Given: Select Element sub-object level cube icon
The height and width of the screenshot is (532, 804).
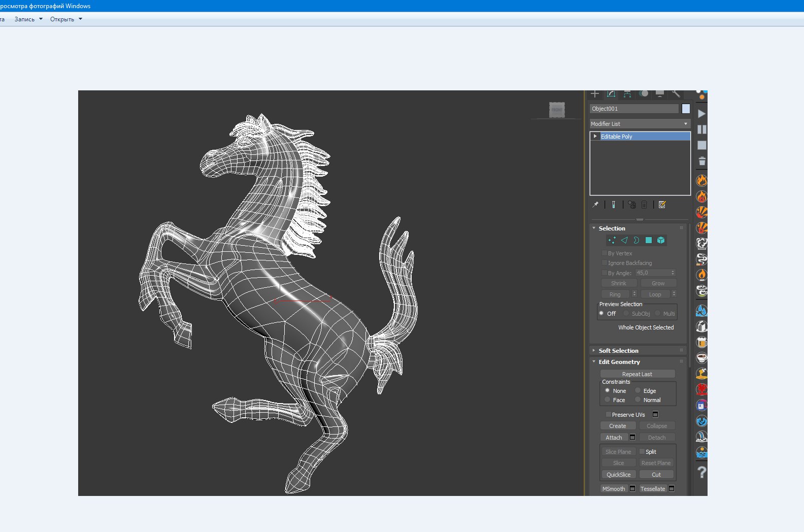Looking at the screenshot, I should [661, 240].
